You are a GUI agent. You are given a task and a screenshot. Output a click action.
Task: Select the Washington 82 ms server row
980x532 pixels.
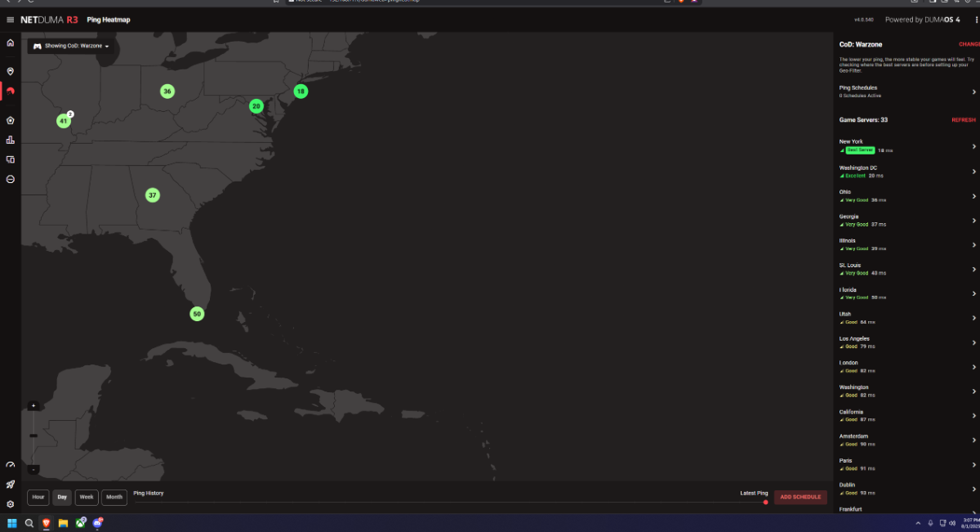[906, 391]
